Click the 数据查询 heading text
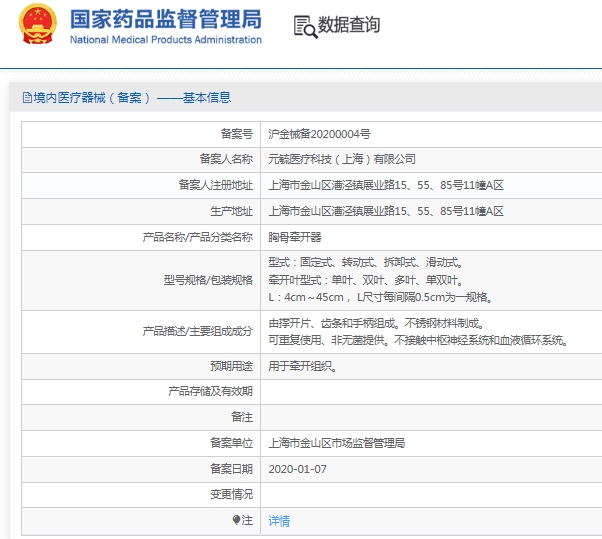Image resolution: width=602 pixels, height=539 pixels. [349, 25]
